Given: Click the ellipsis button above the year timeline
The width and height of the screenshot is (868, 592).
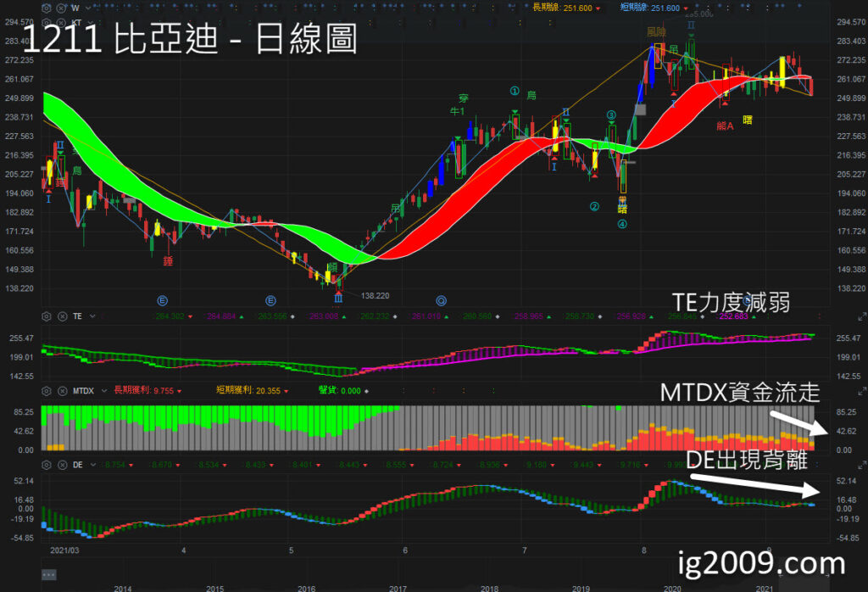Looking at the screenshot, I should coord(48,575).
